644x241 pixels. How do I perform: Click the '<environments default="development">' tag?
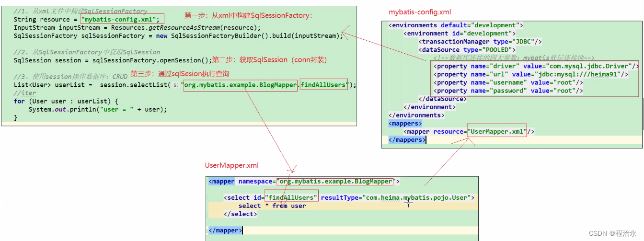[x=456, y=25]
